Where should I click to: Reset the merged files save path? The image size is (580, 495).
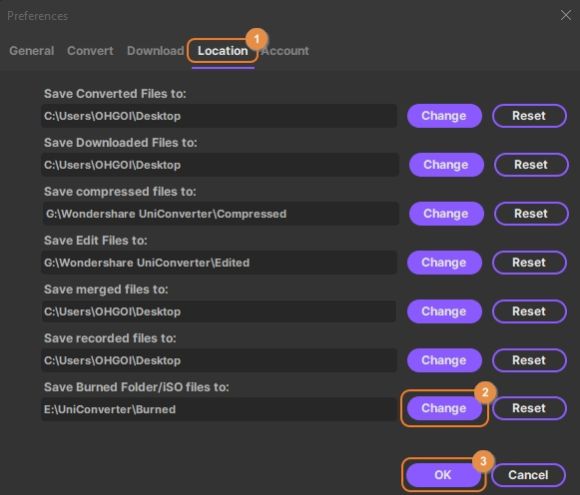click(529, 311)
